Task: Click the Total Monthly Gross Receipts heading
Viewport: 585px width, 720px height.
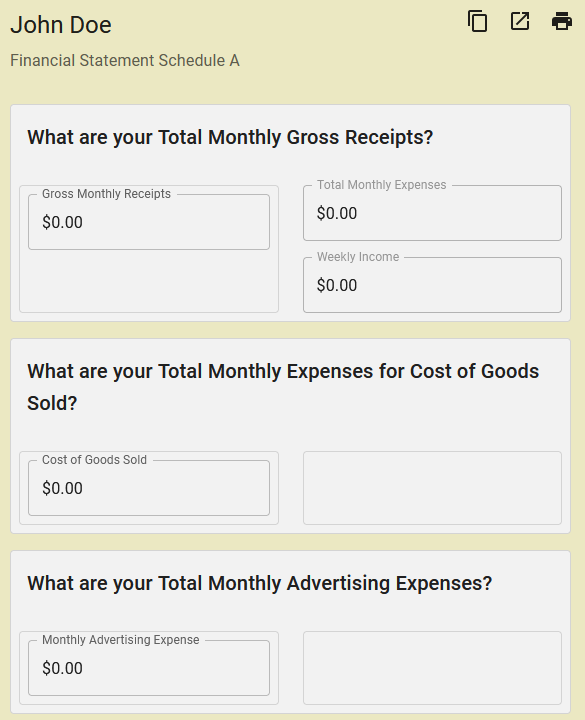Action: pos(230,137)
